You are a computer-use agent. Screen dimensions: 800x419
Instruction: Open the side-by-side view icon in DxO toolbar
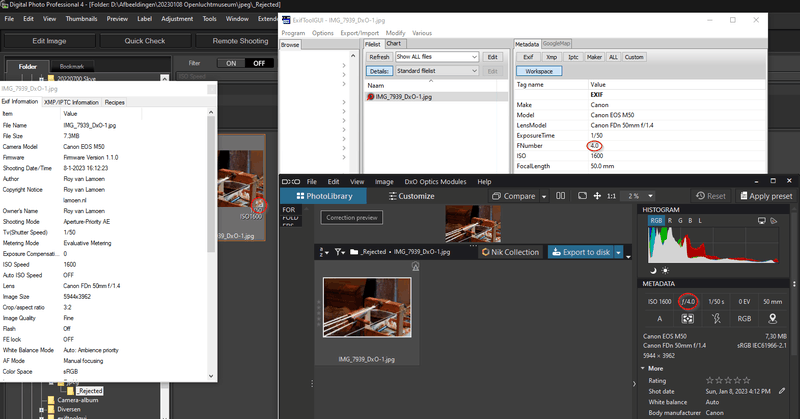tap(560, 196)
